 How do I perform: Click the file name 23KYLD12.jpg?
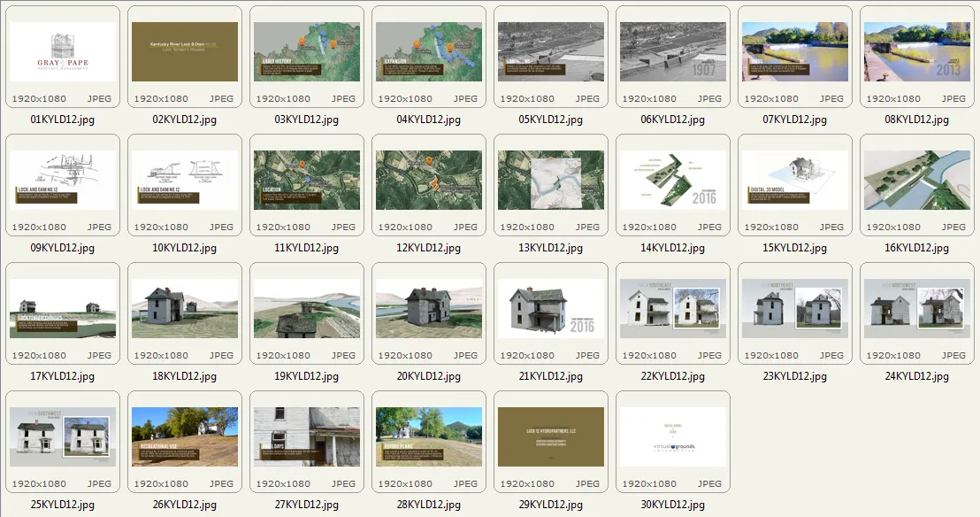pyautogui.click(x=794, y=376)
